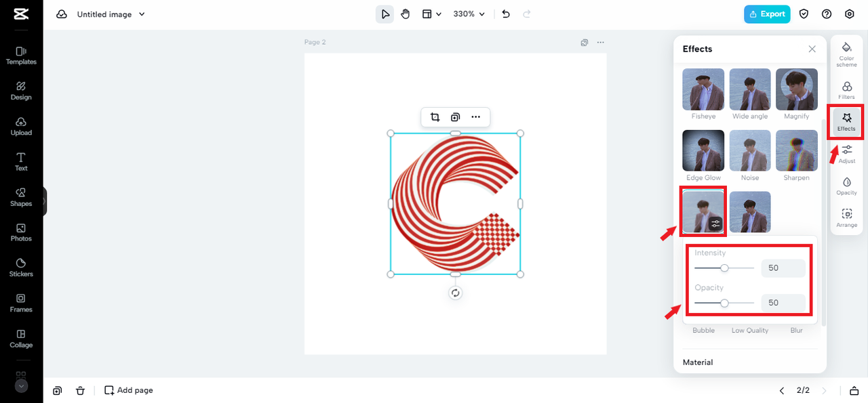
Task: Open the page list panel icon
Action: click(854, 390)
